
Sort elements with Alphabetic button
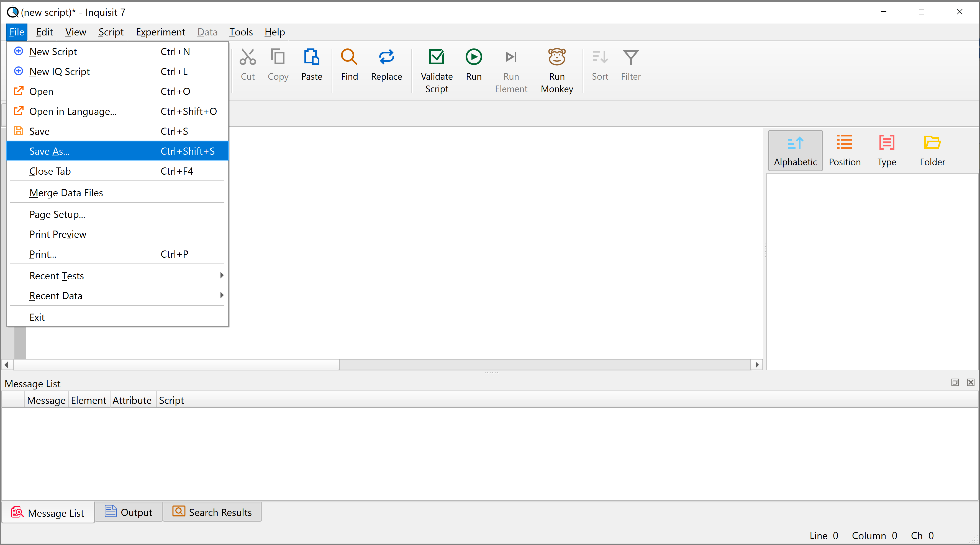point(795,151)
